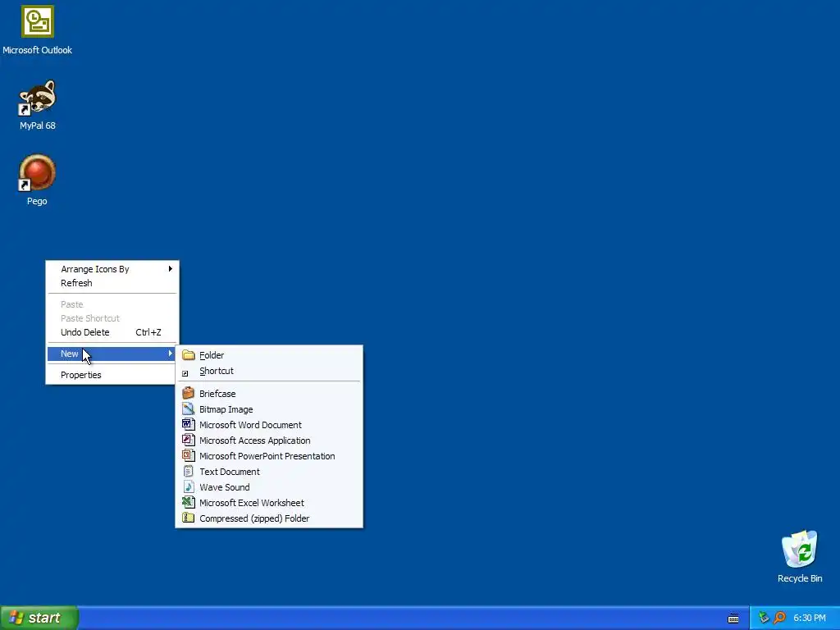Choose Text Document label
840x630 pixels.
230,472
